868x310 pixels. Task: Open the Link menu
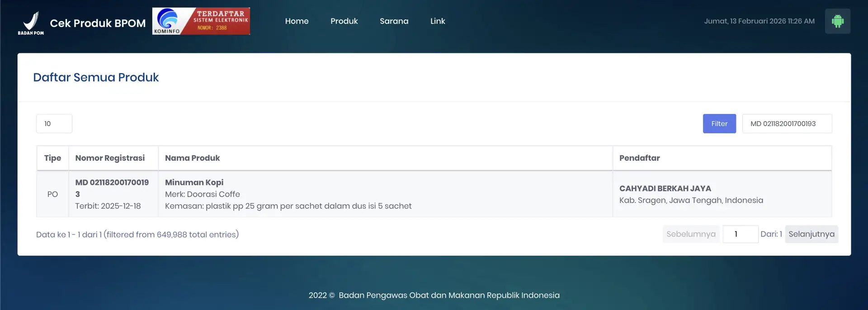438,21
